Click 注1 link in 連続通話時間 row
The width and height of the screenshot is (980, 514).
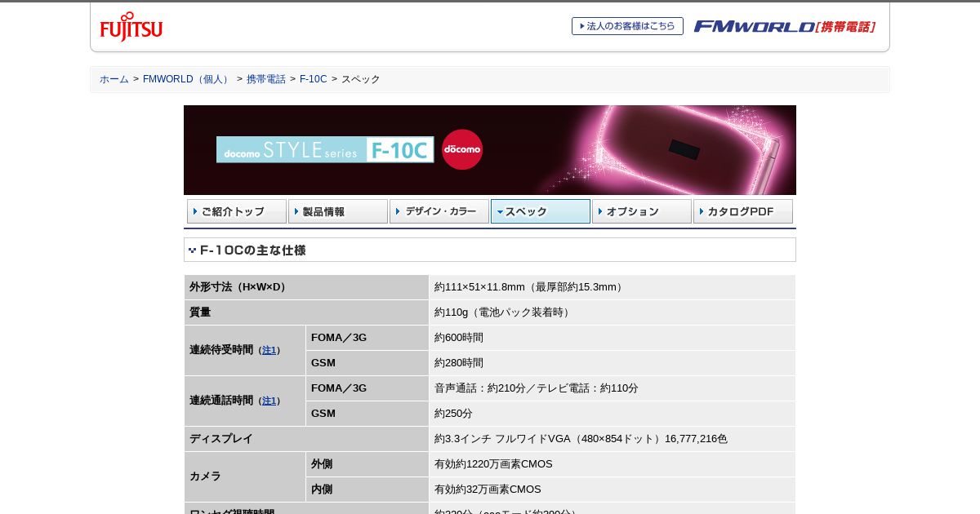[269, 401]
